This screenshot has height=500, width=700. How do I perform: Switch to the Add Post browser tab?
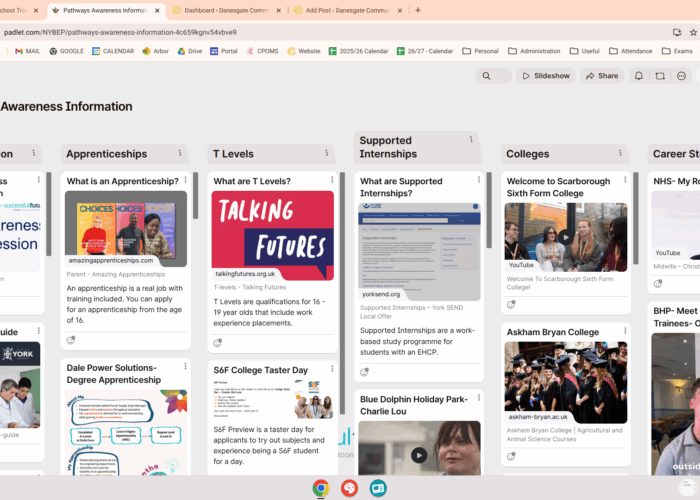tap(345, 10)
